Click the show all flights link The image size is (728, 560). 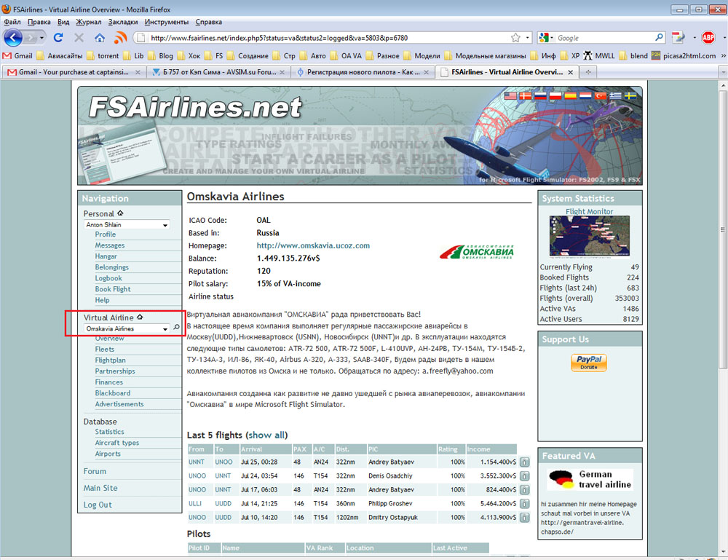pyautogui.click(x=266, y=435)
